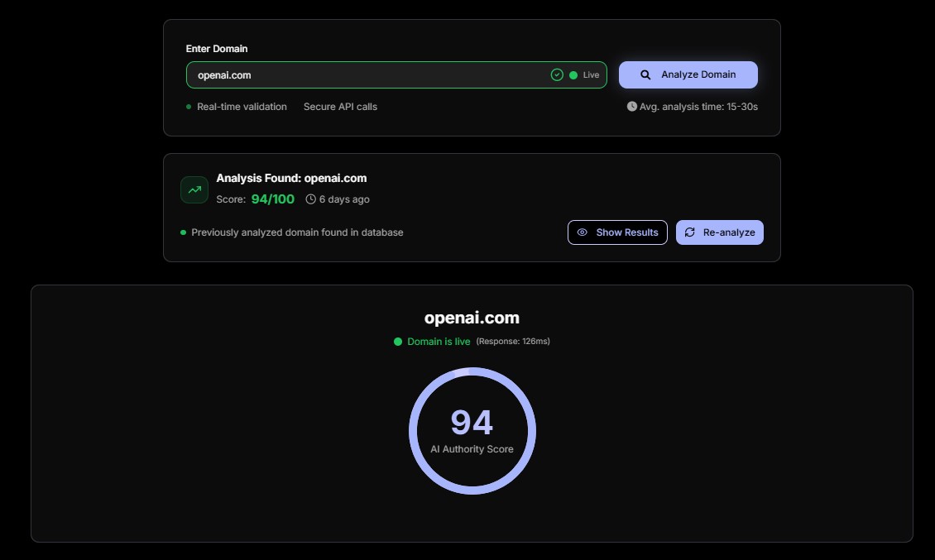935x560 pixels.
Task: Click the green checkmark validation icon
Action: coord(557,74)
